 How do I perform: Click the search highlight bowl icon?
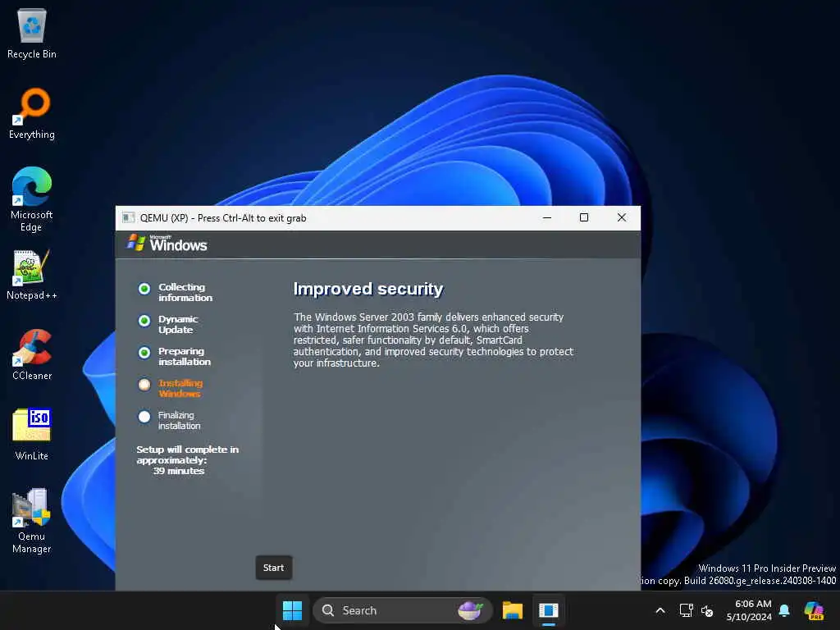point(470,610)
